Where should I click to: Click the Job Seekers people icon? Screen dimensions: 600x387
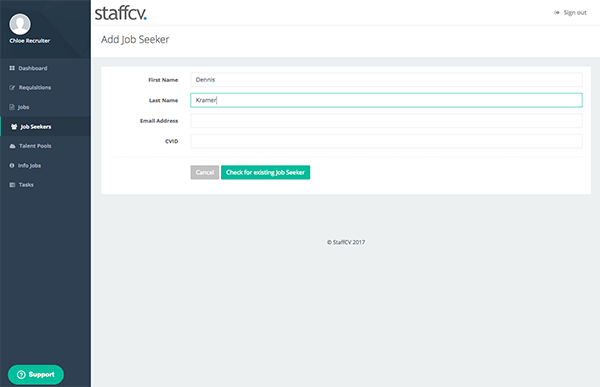pos(14,127)
